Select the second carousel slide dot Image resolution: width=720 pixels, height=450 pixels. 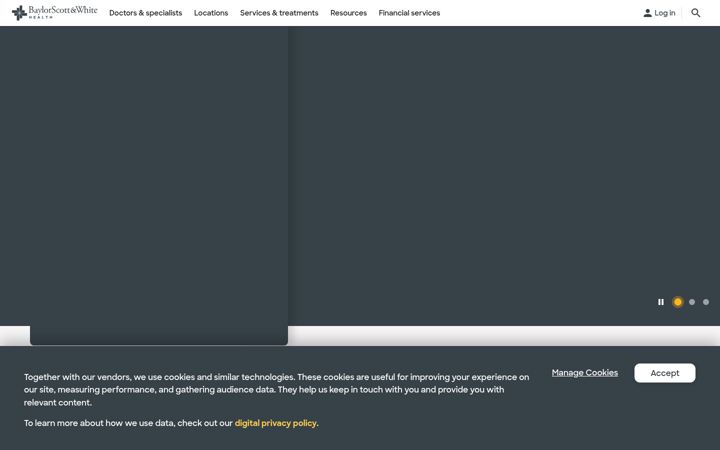pos(692,302)
